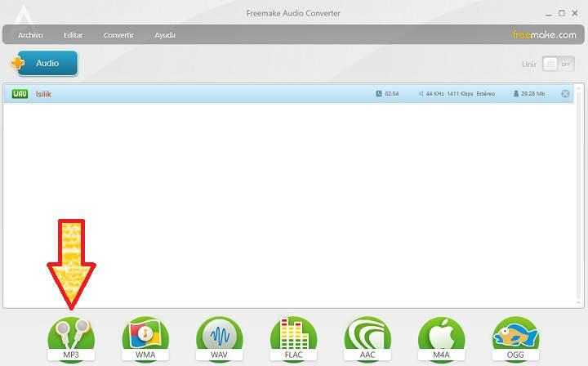Pick the WAV waveform format icon
Screen dimensions: 588x366
[219, 337]
